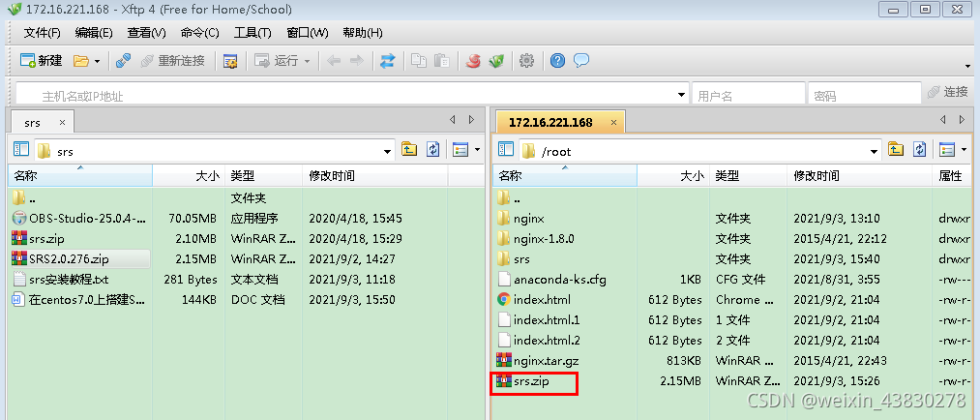
Task: Select srs安装教程.txt in the local pane
Action: (61, 279)
